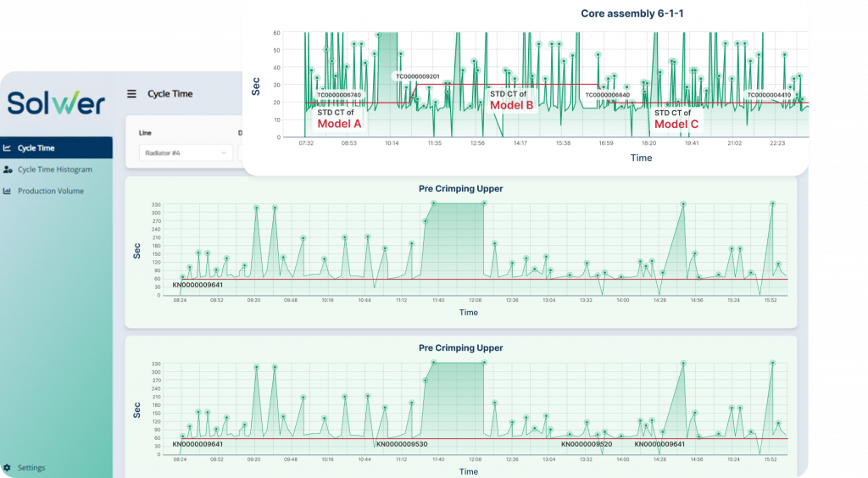Open Cycle Time Histogram page
868x478 pixels.
[55, 170]
